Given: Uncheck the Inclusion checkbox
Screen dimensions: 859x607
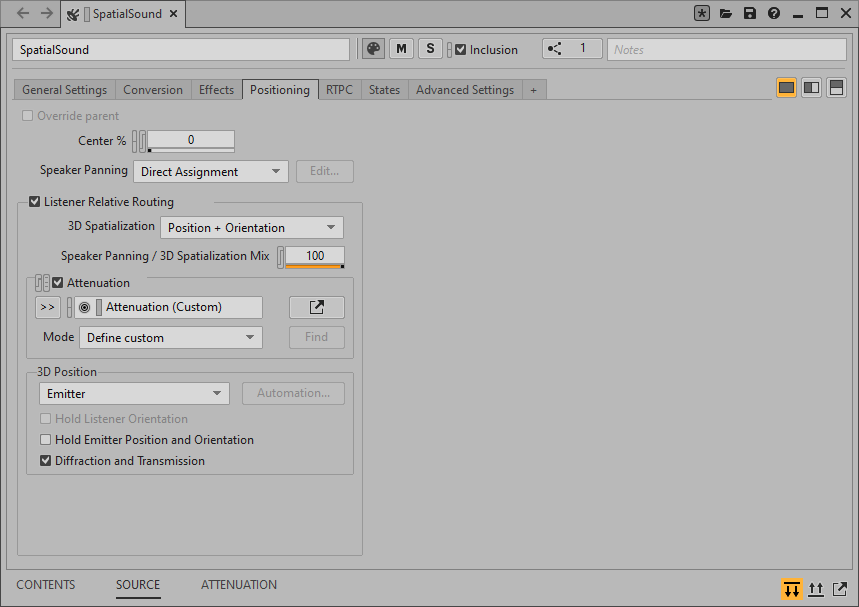Looking at the screenshot, I should [461, 49].
